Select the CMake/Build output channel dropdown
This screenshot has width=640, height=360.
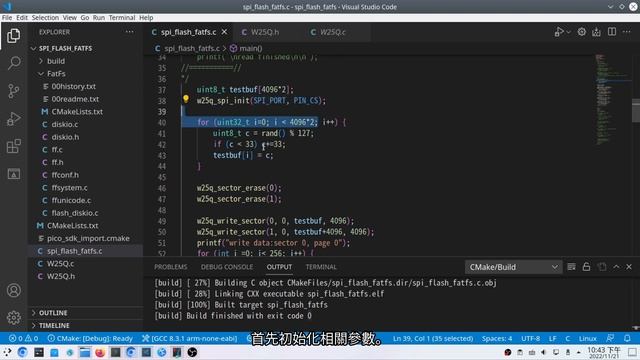tap(513, 267)
